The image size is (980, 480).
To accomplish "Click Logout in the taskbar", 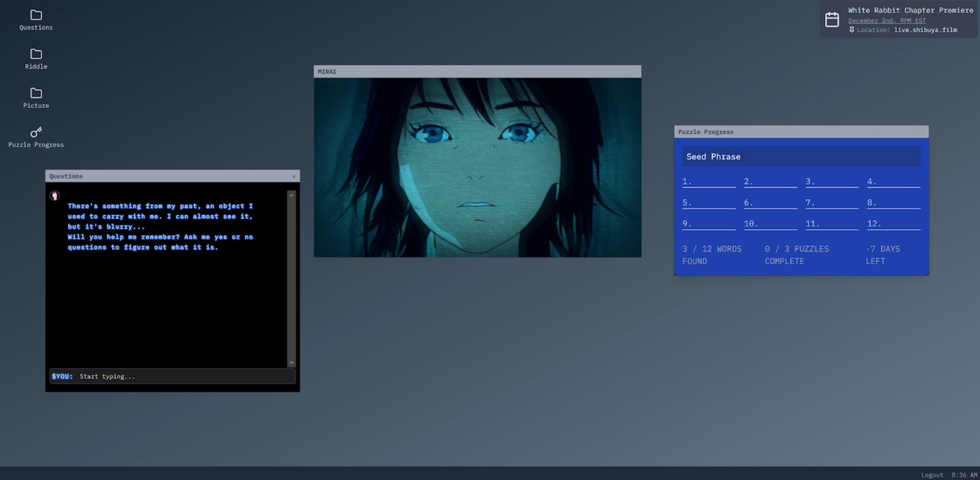I will point(932,475).
